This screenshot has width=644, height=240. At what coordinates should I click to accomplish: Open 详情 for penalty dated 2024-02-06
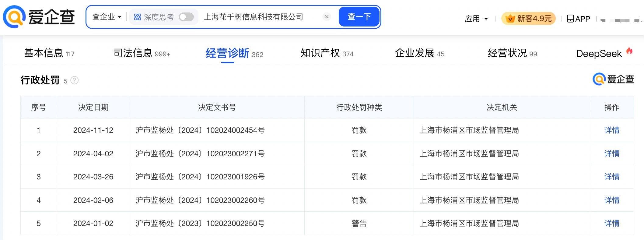(x=612, y=200)
